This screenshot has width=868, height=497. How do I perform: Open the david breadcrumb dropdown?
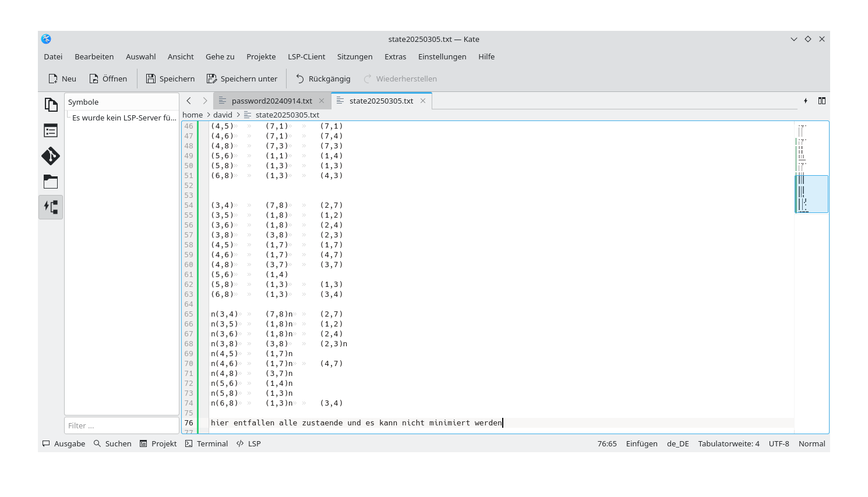[x=223, y=115]
